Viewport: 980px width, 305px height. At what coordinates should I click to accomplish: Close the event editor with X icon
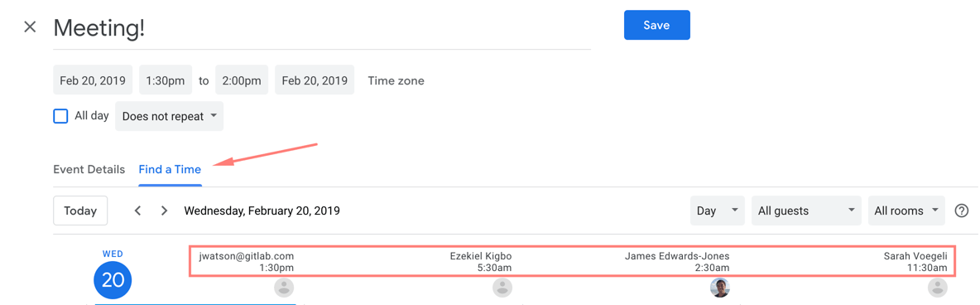[x=29, y=27]
